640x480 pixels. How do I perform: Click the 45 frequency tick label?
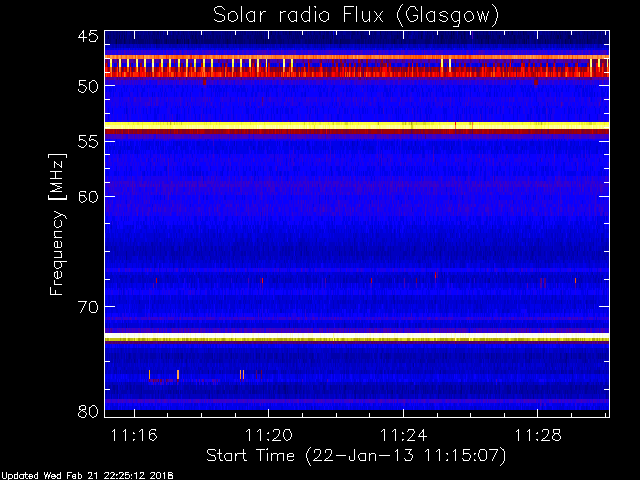tap(88, 36)
